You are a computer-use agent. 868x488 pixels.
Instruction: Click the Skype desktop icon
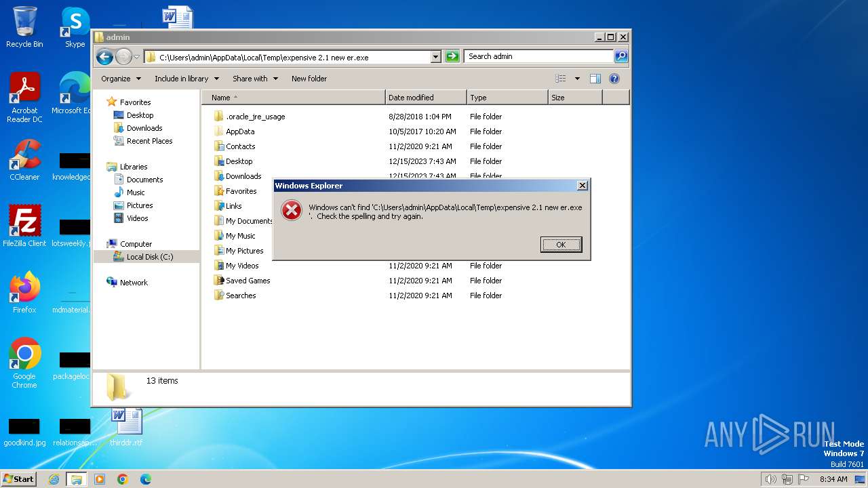click(75, 27)
